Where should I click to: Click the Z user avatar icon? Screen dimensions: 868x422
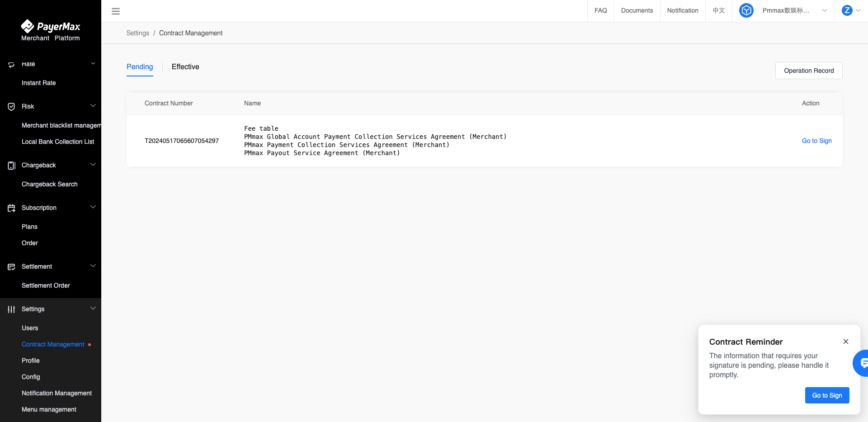(847, 10)
